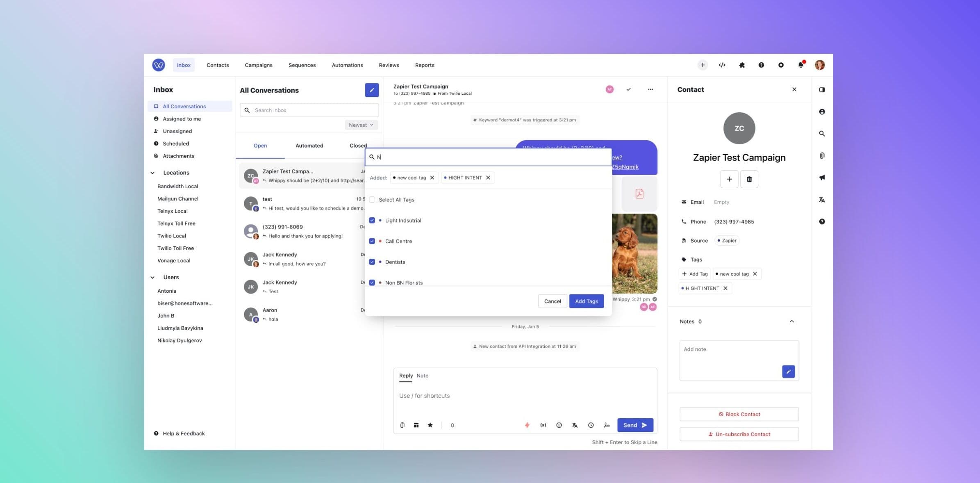Image resolution: width=980 pixels, height=483 pixels.
Task: Schedule the message with the clock icon
Action: point(591,425)
